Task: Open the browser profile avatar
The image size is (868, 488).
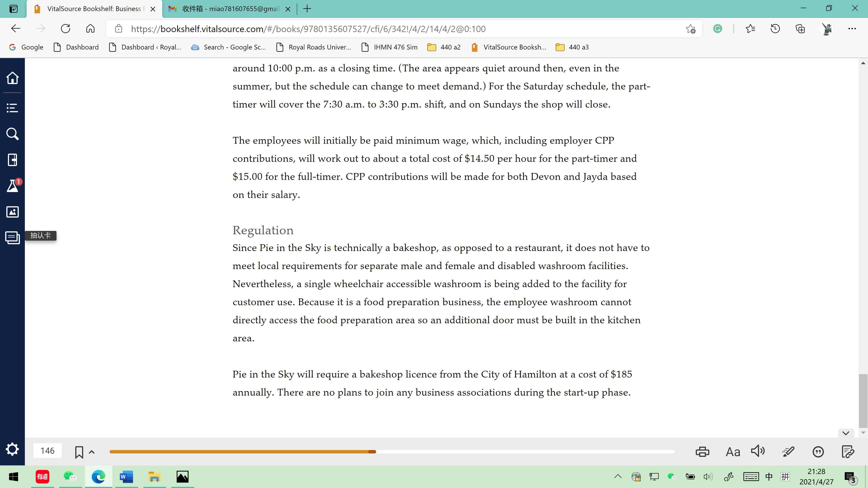Action: pos(827,29)
